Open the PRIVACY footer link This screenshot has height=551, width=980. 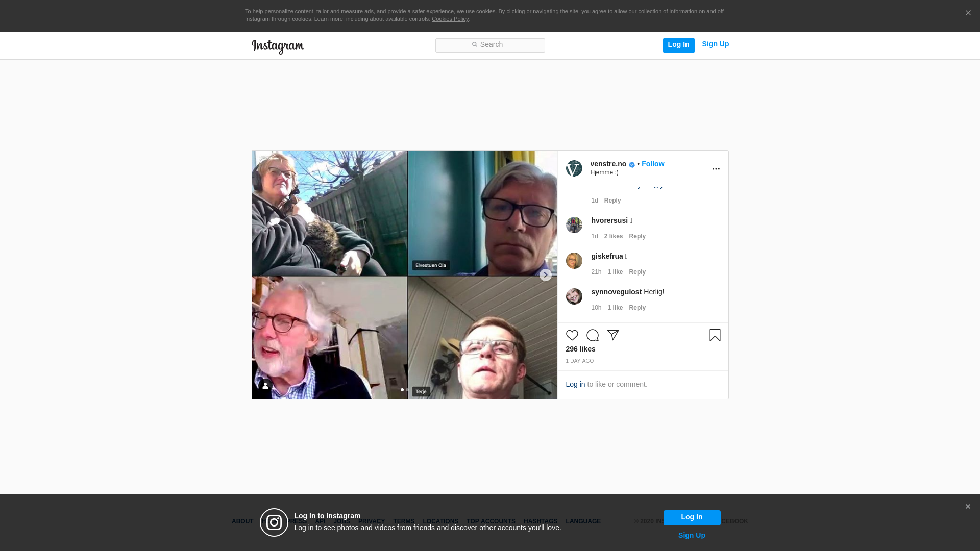372,521
